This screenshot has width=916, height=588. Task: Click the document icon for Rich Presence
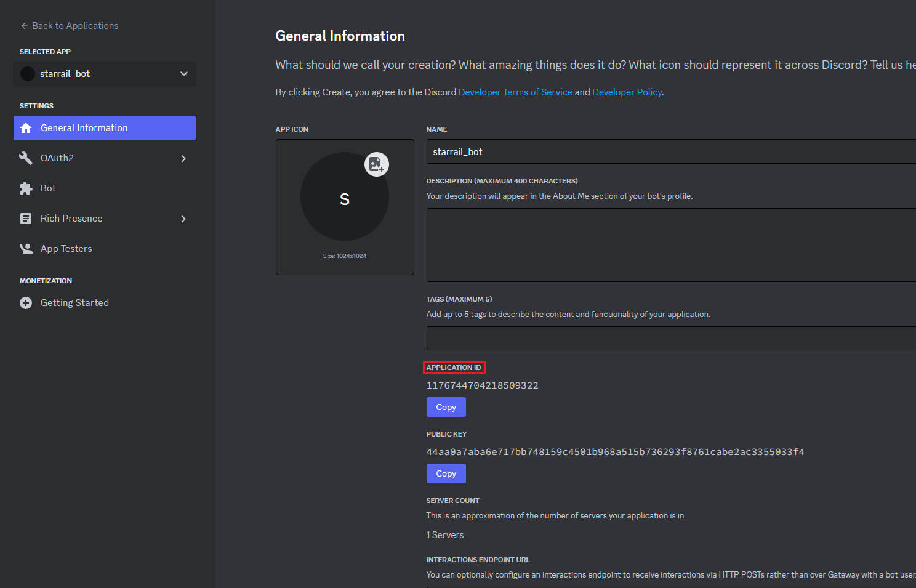tap(26, 219)
